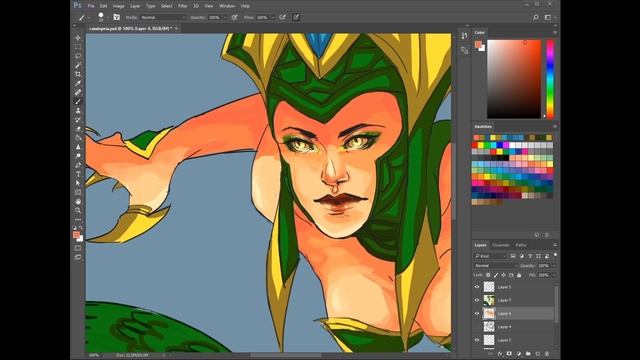Open layer Opacity dropdown arrow

coord(554,266)
